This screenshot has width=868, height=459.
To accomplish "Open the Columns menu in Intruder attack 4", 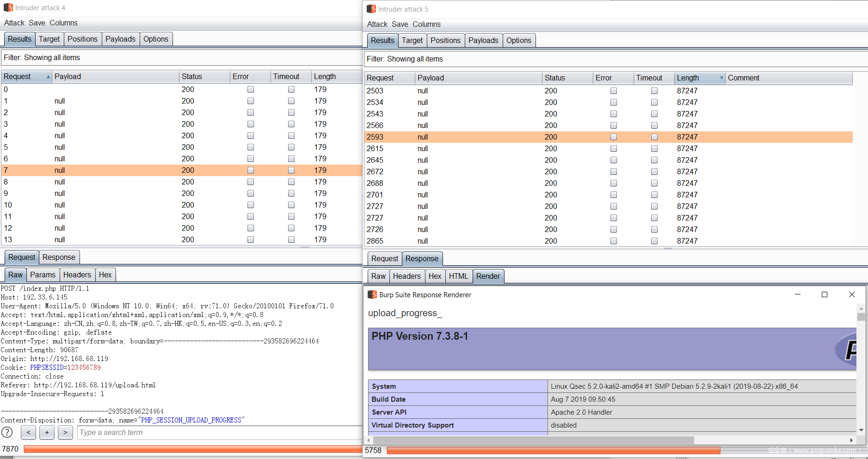I will [64, 23].
